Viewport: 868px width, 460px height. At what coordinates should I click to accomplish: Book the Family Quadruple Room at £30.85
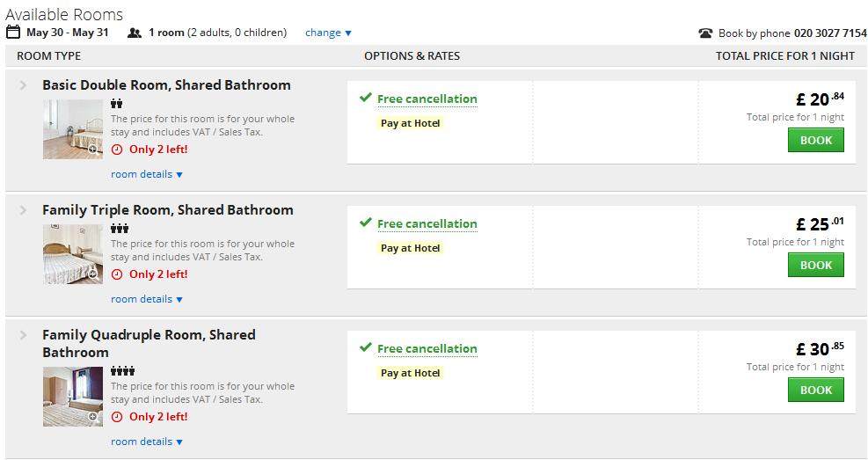point(816,391)
